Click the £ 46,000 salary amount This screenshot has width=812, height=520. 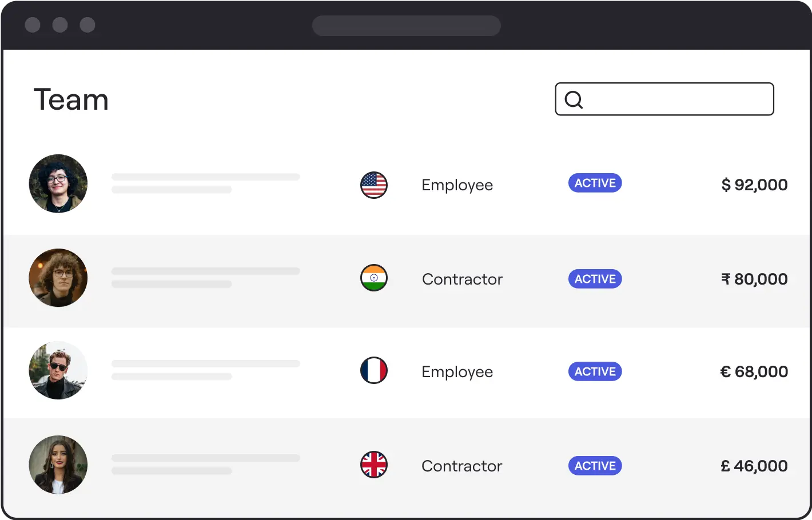(x=754, y=466)
